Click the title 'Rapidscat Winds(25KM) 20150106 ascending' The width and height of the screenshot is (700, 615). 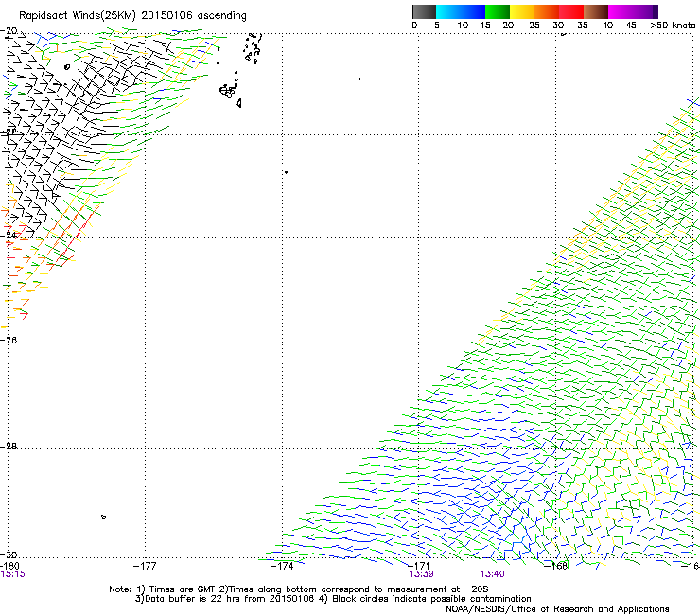click(x=132, y=16)
